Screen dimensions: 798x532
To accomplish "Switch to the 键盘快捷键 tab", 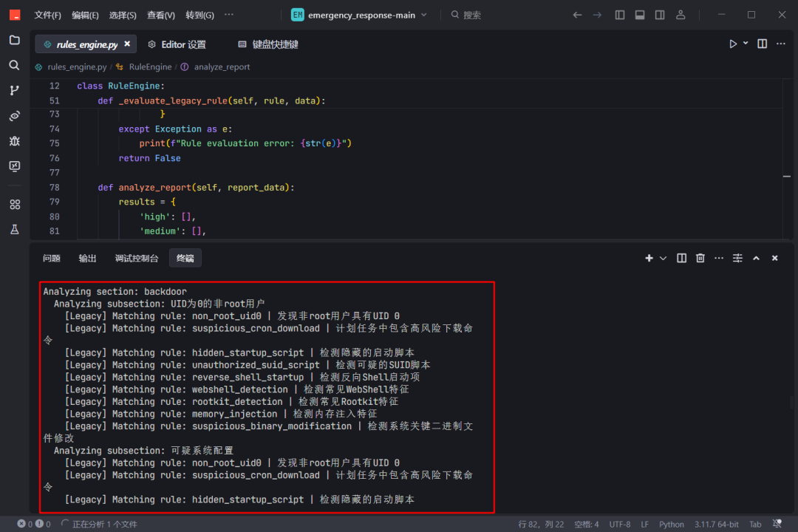I will (x=268, y=44).
